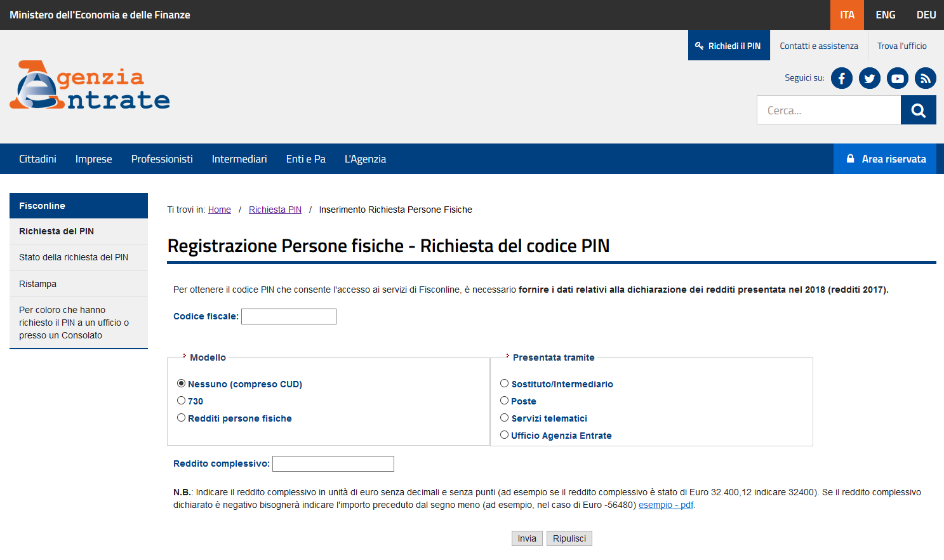Switch language to ENG
Screen dimensions: 944x560
click(x=885, y=15)
